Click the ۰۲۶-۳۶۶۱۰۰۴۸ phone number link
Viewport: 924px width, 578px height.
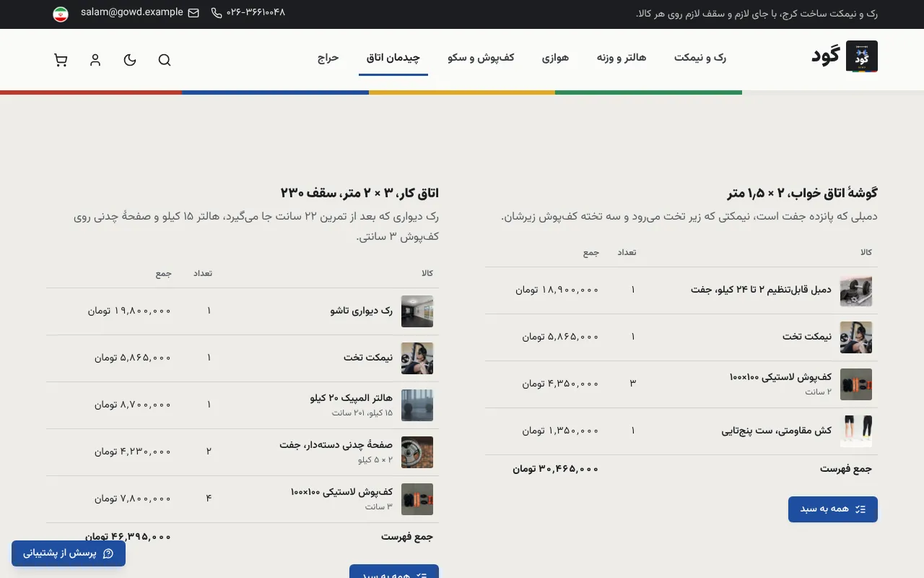(256, 12)
